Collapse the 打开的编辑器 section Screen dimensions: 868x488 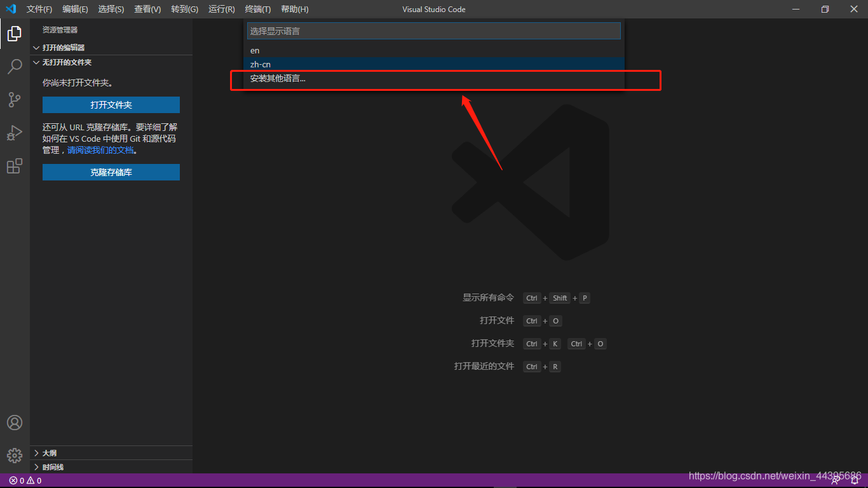[111, 48]
